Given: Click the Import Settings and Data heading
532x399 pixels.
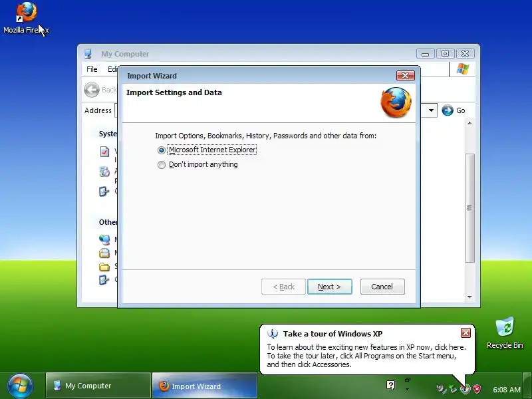Looking at the screenshot, I should click(x=174, y=92).
